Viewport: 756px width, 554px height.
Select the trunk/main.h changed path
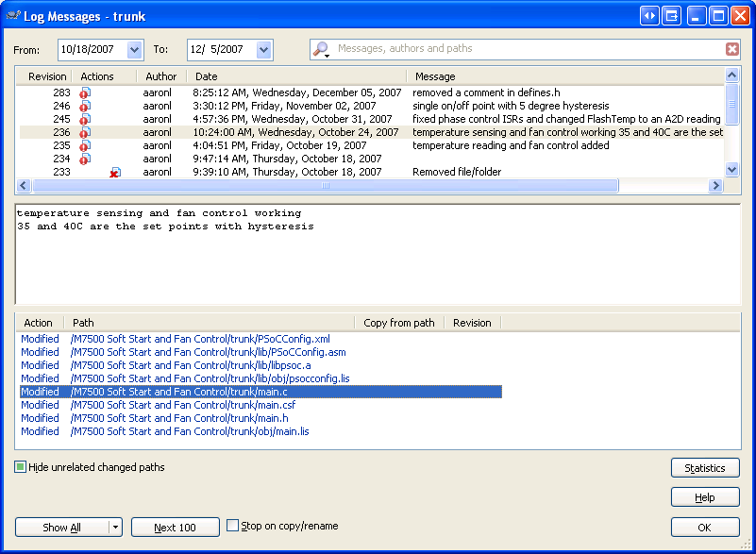179,418
